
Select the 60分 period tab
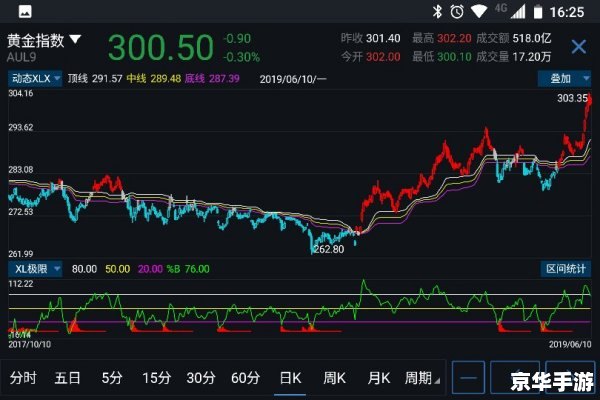[245, 378]
